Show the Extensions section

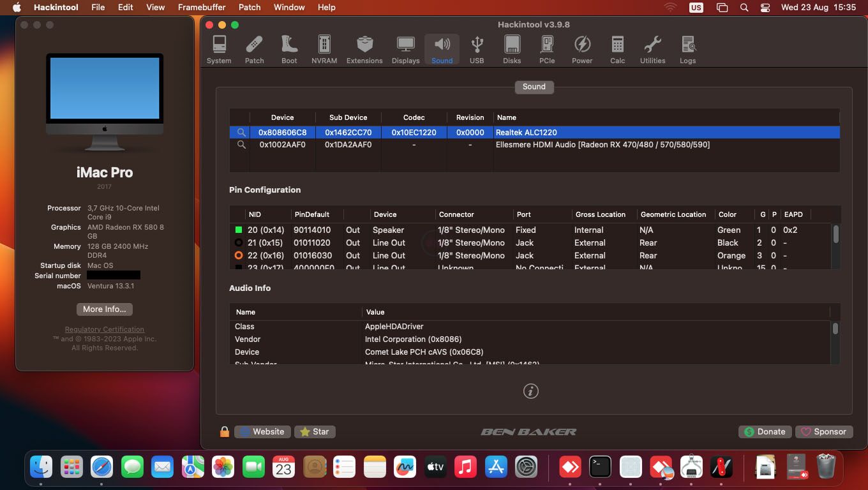[364, 50]
